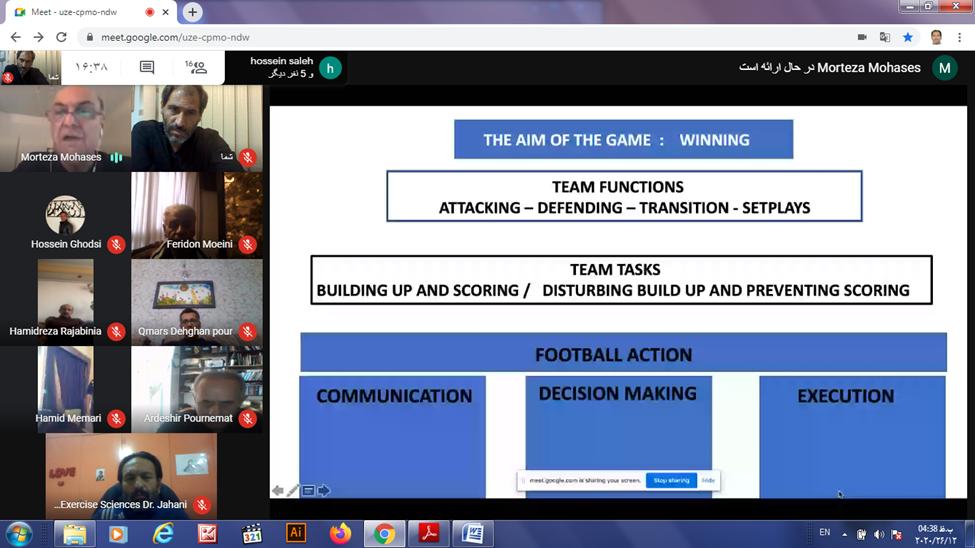Screen dimensions: 975x548
Task: Select Morteza Mohases video thumbnail
Action: point(65,128)
